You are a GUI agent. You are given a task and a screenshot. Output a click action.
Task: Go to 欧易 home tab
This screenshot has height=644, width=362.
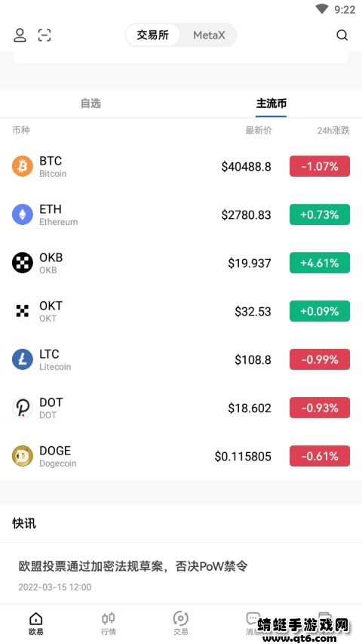(x=36, y=624)
